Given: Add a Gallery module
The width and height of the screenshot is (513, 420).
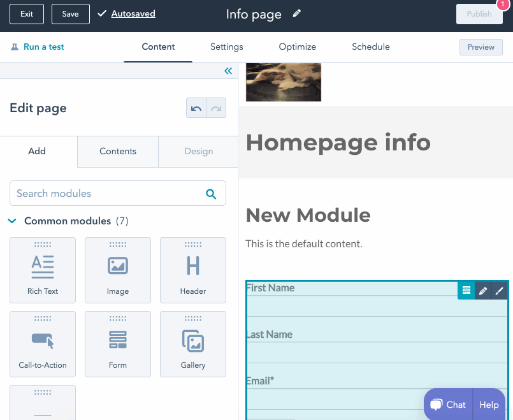Looking at the screenshot, I should click(192, 344).
